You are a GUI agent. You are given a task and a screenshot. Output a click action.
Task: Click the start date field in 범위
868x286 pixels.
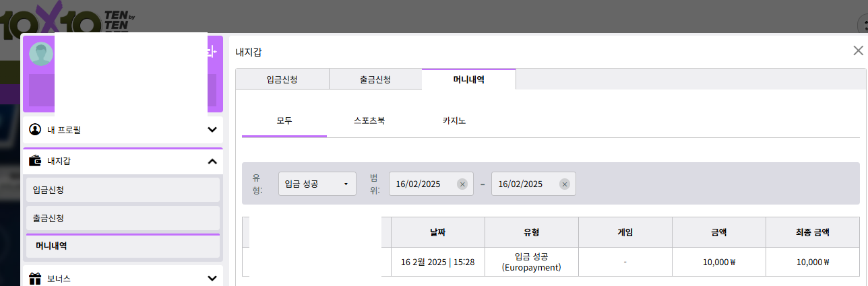(423, 184)
